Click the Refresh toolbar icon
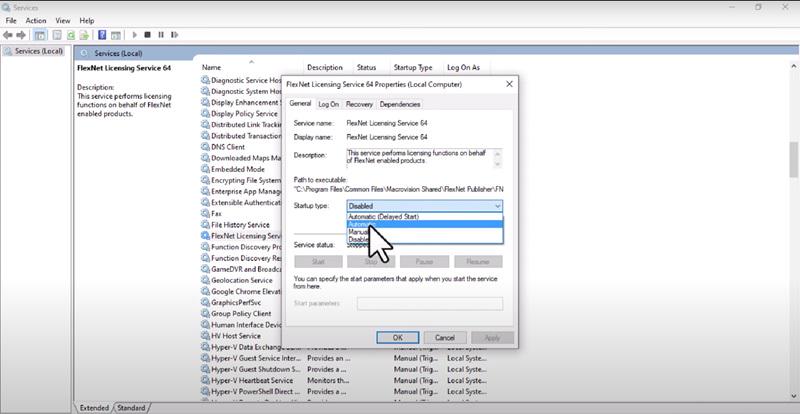This screenshot has height=414, width=800. pos(69,34)
